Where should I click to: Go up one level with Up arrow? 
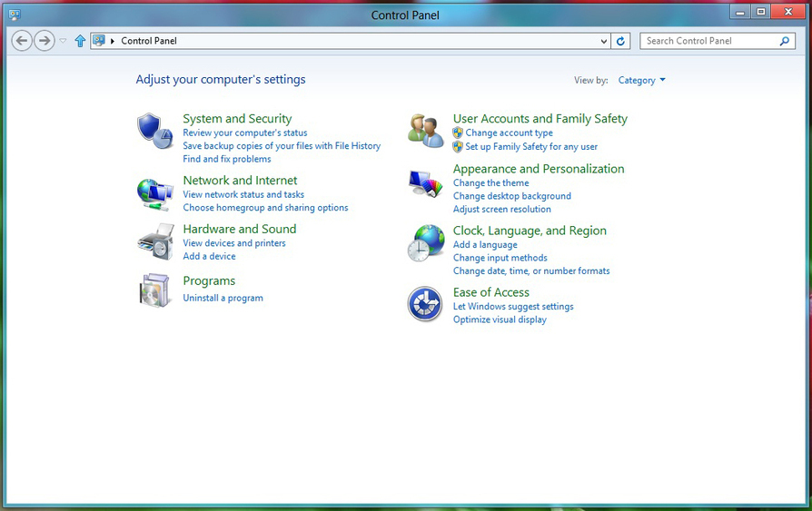[80, 41]
